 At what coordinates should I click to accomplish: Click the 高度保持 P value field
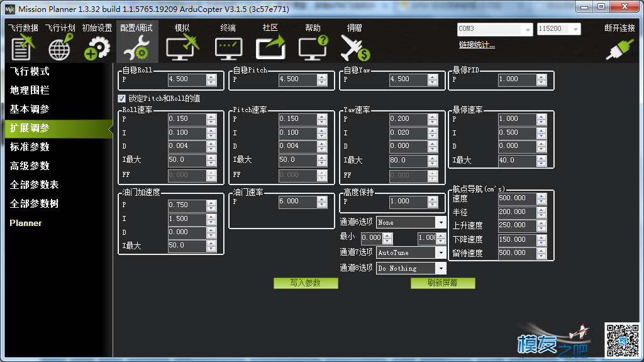coord(413,201)
